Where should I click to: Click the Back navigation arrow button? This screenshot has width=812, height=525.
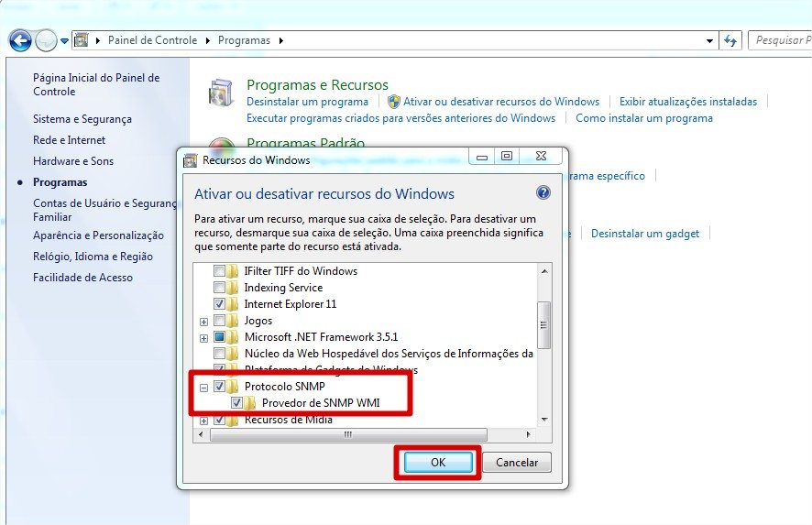pos(20,40)
